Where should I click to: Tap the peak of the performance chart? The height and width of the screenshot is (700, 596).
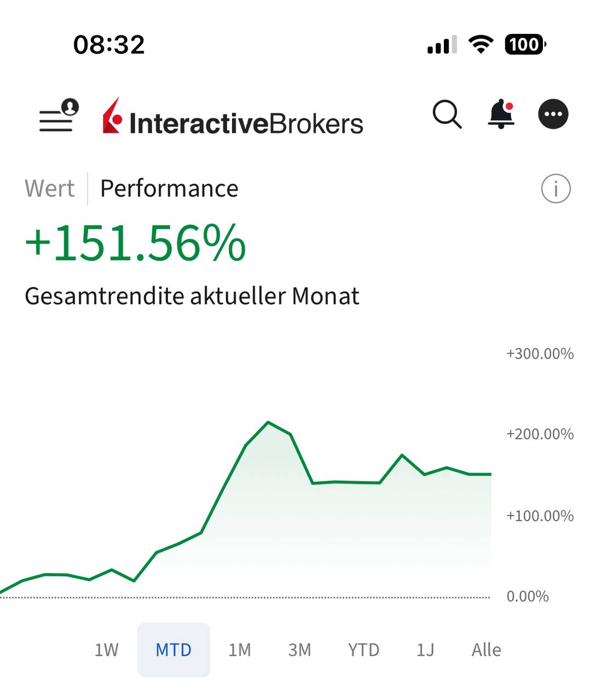click(268, 422)
